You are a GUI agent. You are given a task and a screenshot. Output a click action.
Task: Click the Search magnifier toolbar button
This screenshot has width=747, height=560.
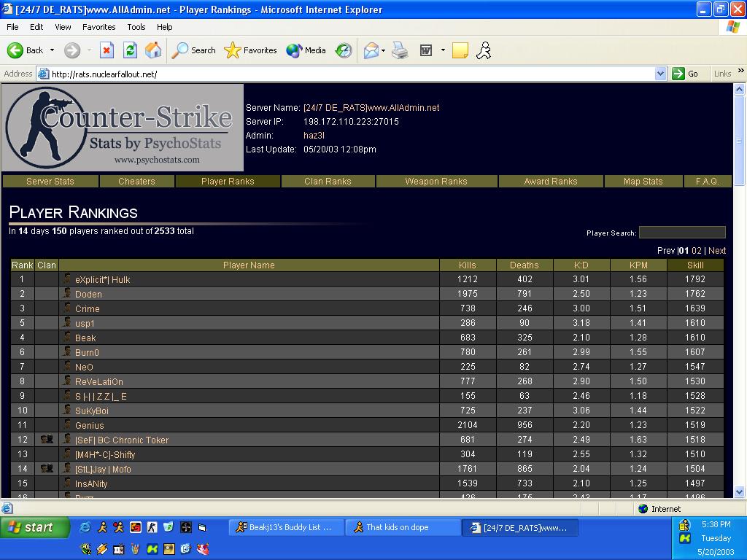point(194,50)
